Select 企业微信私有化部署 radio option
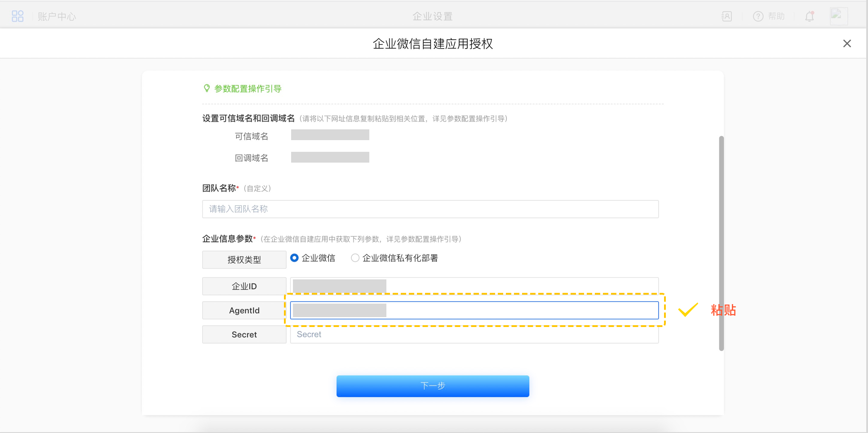868x433 pixels. tap(355, 258)
